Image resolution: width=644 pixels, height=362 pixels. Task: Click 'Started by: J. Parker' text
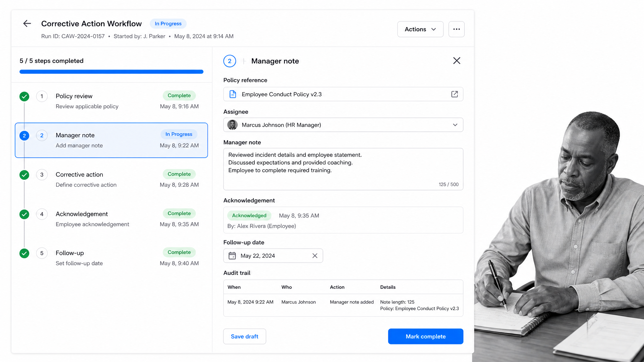pyautogui.click(x=139, y=36)
